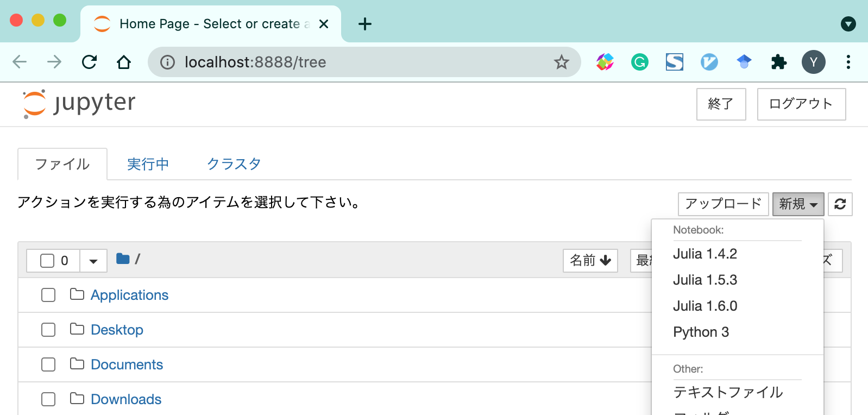868x415 pixels.
Task: Close the Home Page browser tab
Action: [x=324, y=24]
